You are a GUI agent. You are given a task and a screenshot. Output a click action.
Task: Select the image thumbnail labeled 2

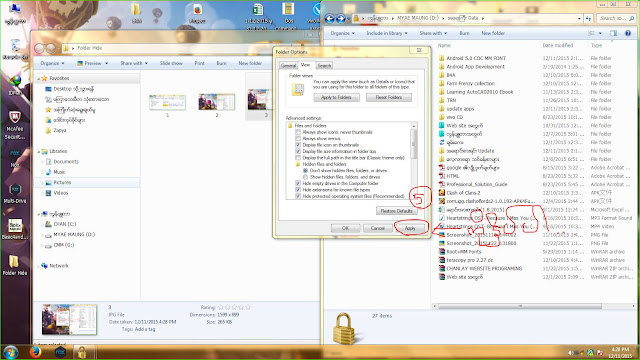217,102
